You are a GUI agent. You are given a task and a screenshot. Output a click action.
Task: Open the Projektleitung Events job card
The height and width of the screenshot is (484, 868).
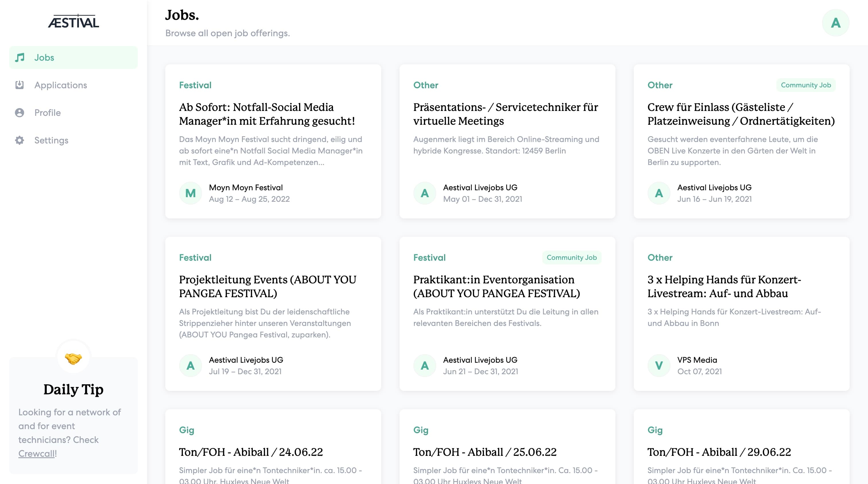click(x=268, y=286)
